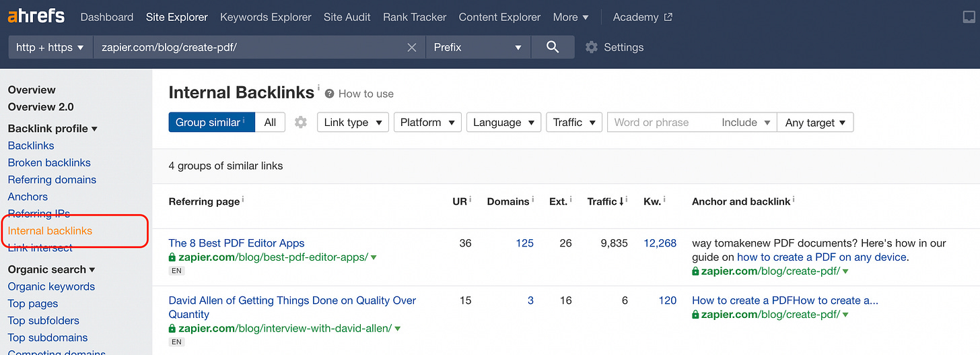Expand best-pdf-editor-apps URL arrow

click(374, 257)
